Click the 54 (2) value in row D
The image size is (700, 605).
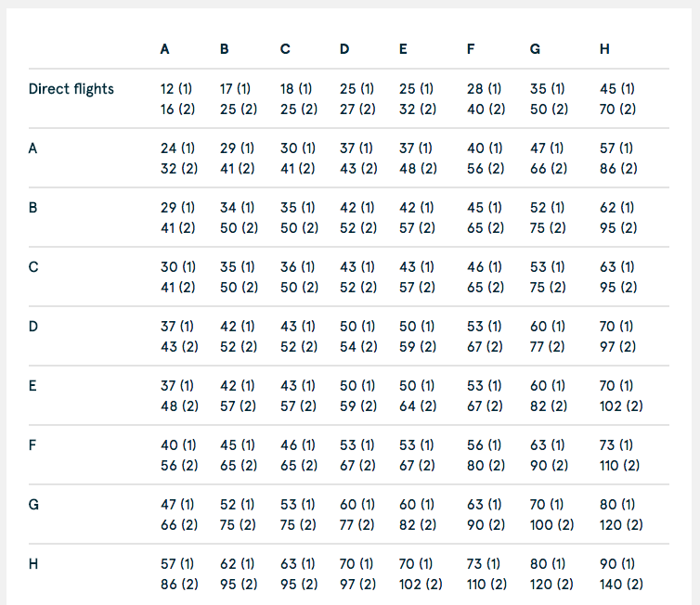tap(358, 347)
